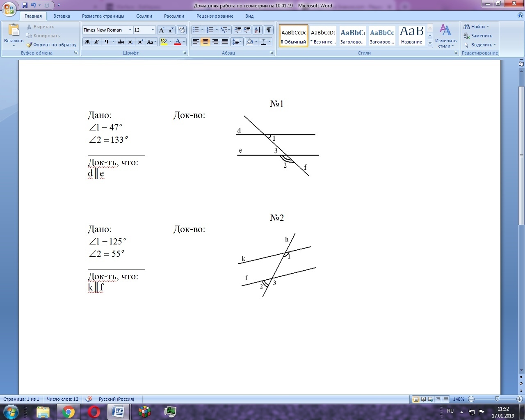Zoom out with the minus button
Screen dimensions: 525x420
471,399
